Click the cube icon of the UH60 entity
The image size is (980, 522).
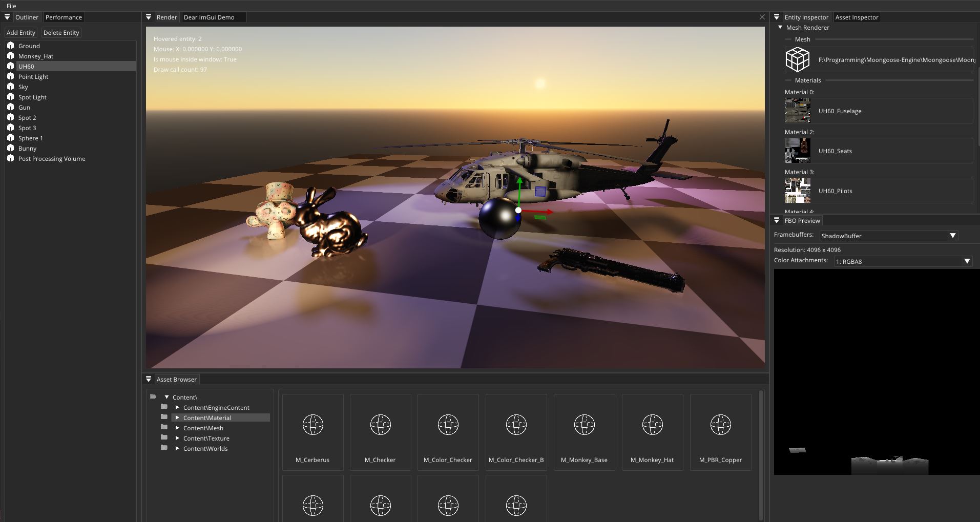point(10,66)
